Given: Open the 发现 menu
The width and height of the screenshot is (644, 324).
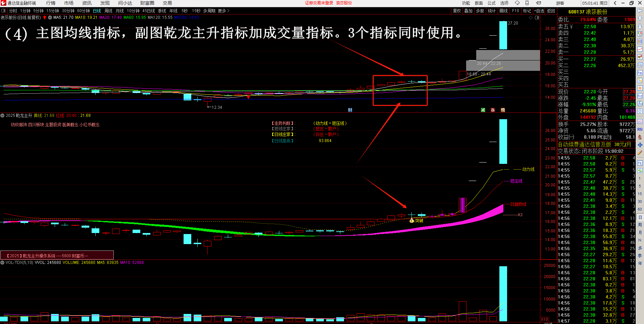Looking at the screenshot, I should pyautogui.click(x=105, y=3).
